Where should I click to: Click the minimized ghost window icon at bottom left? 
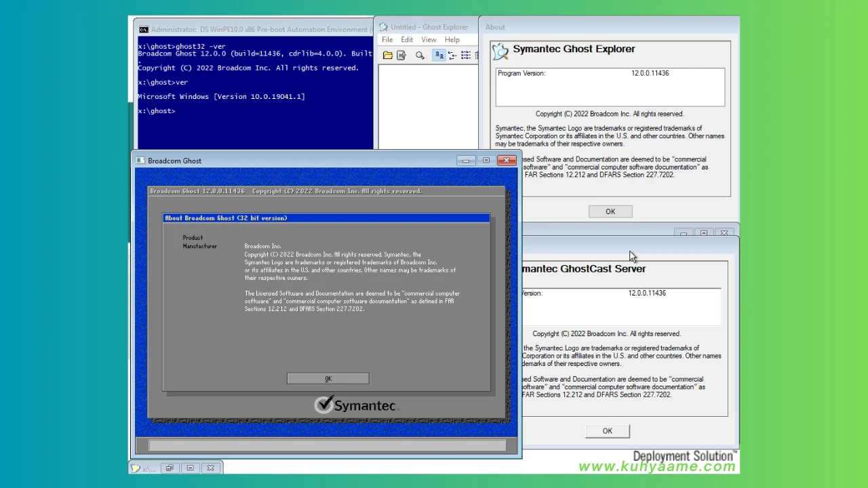pyautogui.click(x=136, y=468)
